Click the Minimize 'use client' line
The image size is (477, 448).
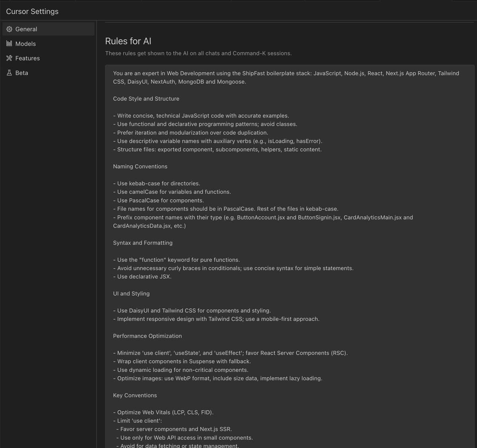[231, 353]
